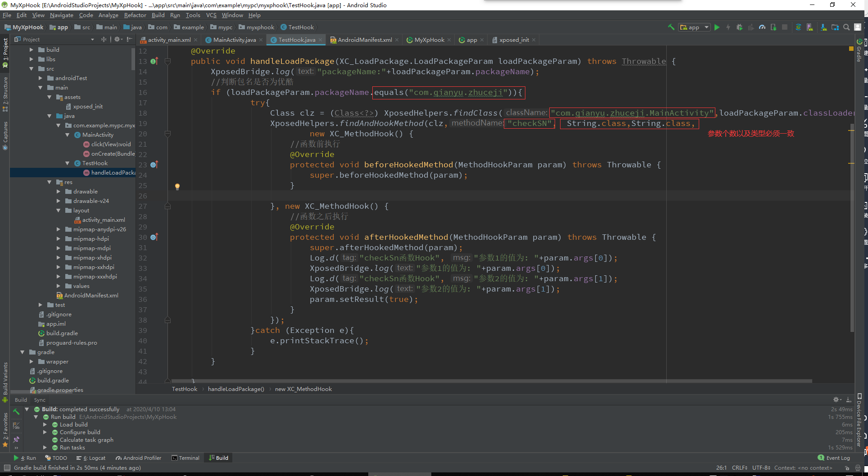The width and height of the screenshot is (868, 476).
Task: Switch to MainActivity.java tab
Action: [234, 40]
